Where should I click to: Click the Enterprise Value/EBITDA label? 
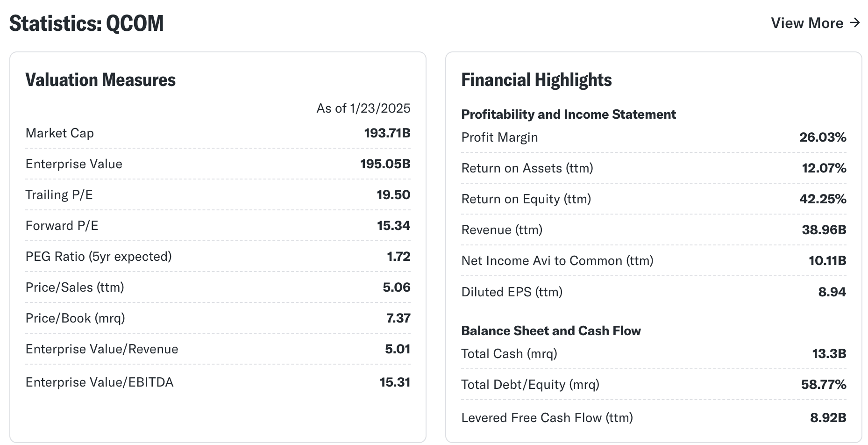click(x=100, y=382)
